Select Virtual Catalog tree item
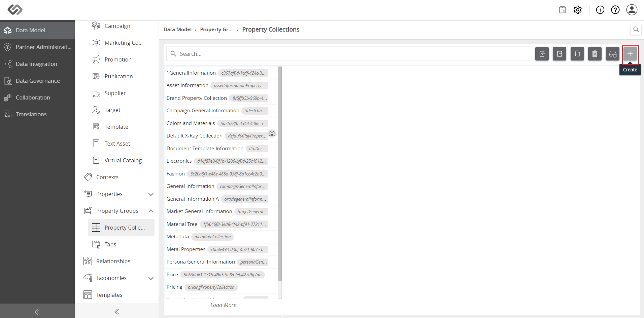Screen dimensions: 644x318 (x=121, y=160)
